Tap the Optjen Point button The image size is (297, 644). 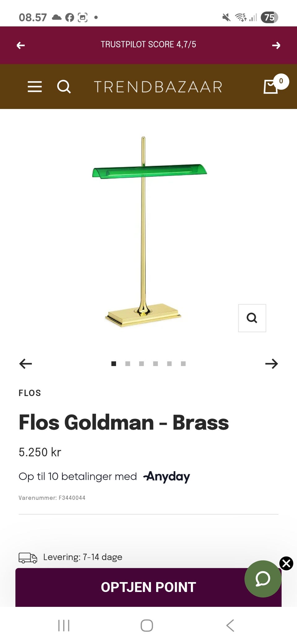(148, 587)
